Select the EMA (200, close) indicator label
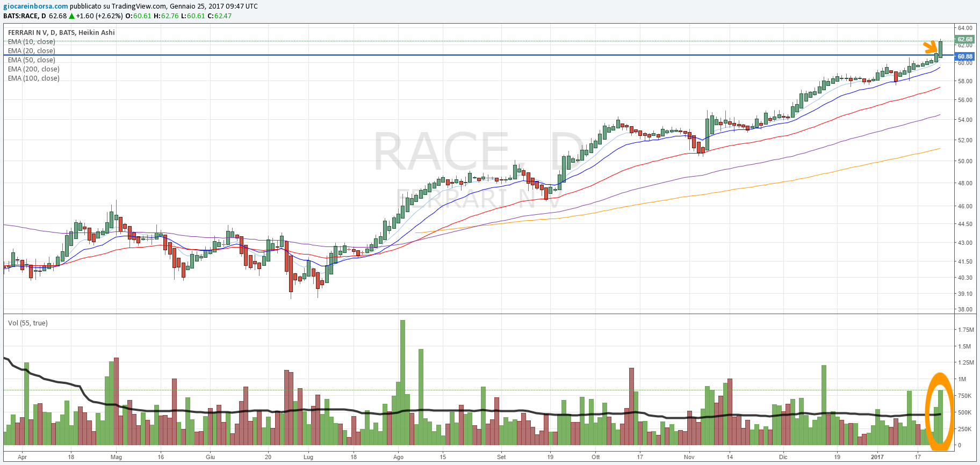 [x=33, y=69]
